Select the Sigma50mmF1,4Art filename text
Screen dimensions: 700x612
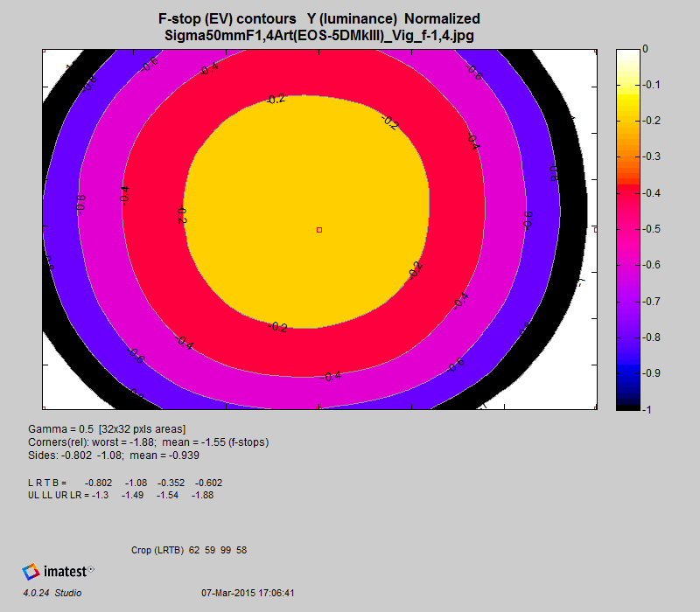point(319,35)
